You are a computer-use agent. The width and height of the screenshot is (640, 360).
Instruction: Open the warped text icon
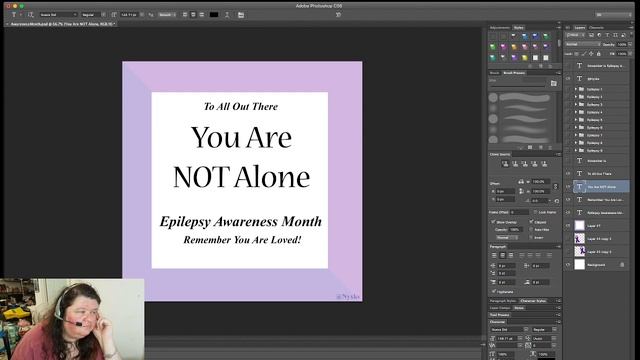(227, 15)
